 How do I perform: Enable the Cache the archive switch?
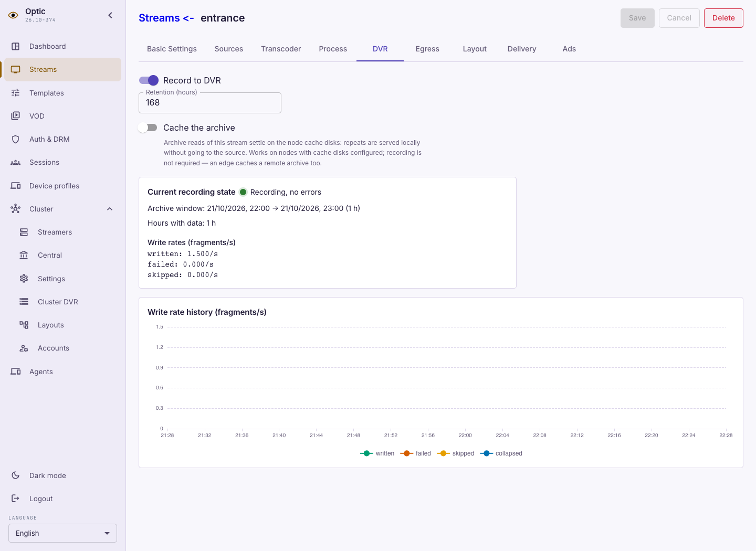(148, 128)
